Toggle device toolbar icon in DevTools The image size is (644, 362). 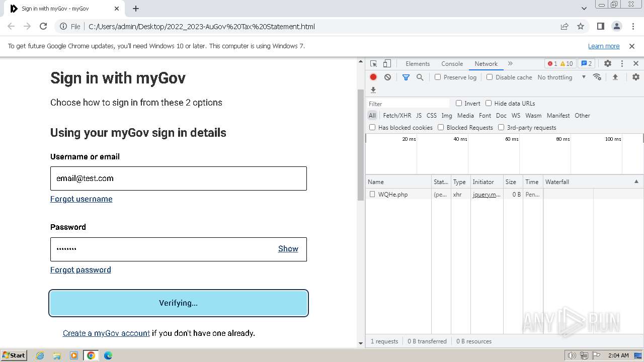(387, 63)
